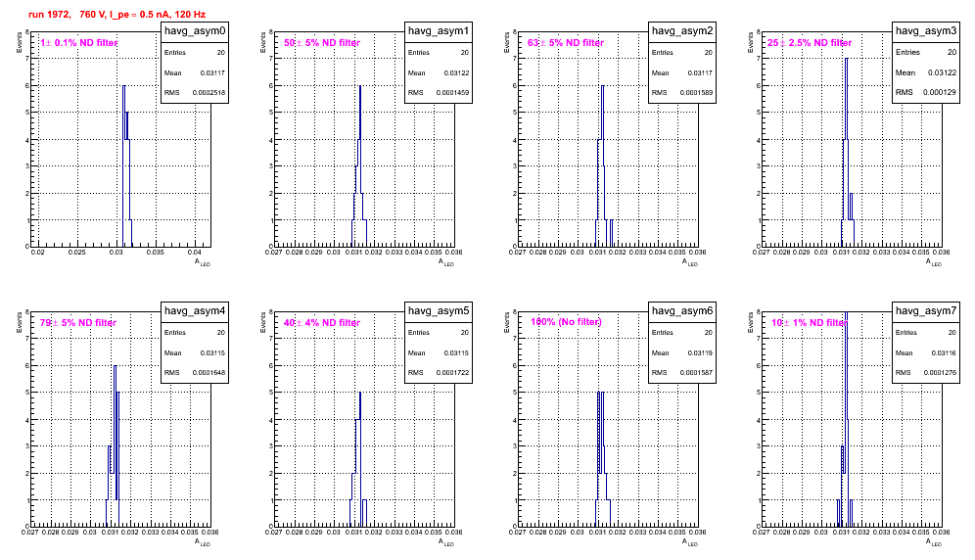Click the '63± 5% ND filter' label
The image size is (975, 560).
566,43
